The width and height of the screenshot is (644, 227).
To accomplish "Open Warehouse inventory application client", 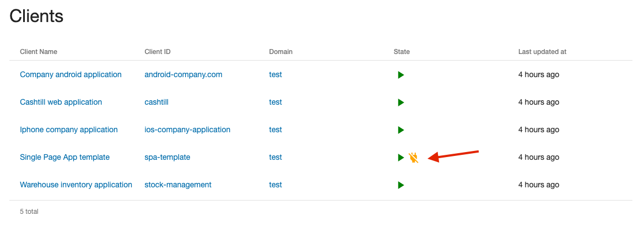I will 76,185.
